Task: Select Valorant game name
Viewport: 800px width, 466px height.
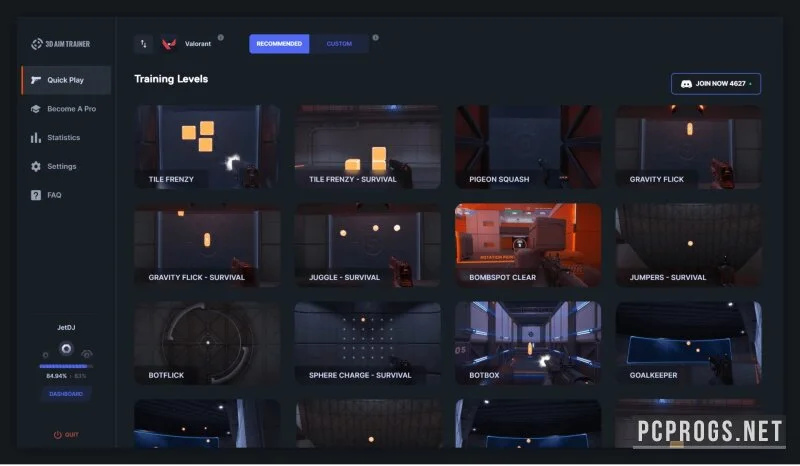Action: tap(197, 44)
